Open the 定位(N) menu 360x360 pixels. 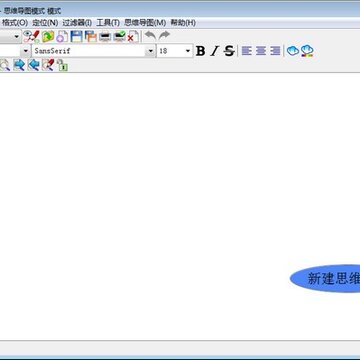[45, 23]
